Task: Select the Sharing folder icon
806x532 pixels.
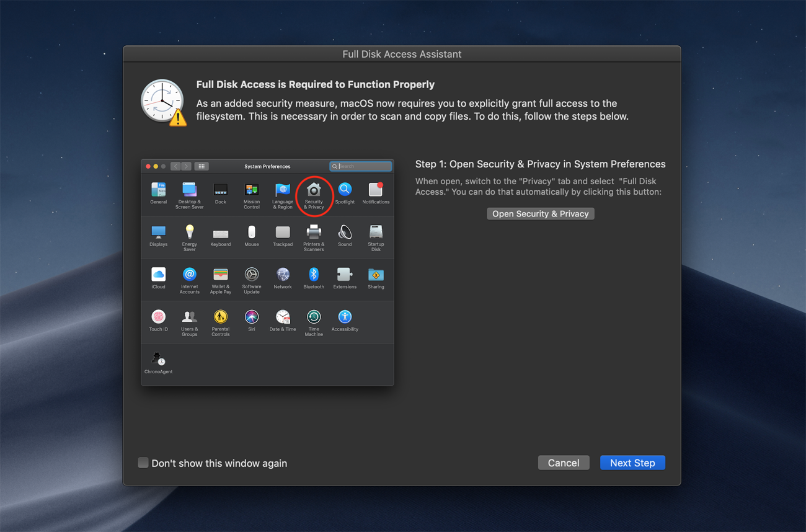Action: tap(376, 274)
